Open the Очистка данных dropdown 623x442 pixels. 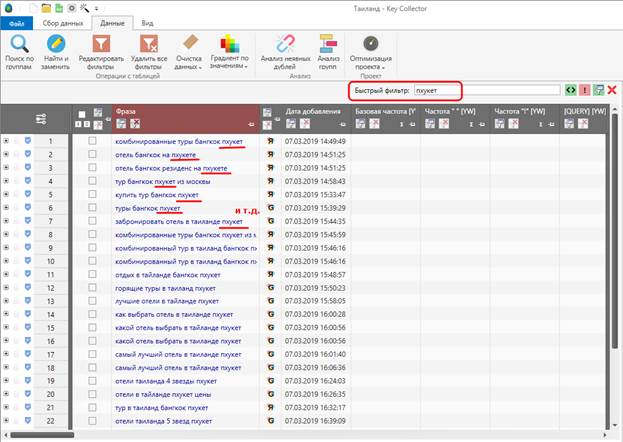click(189, 52)
